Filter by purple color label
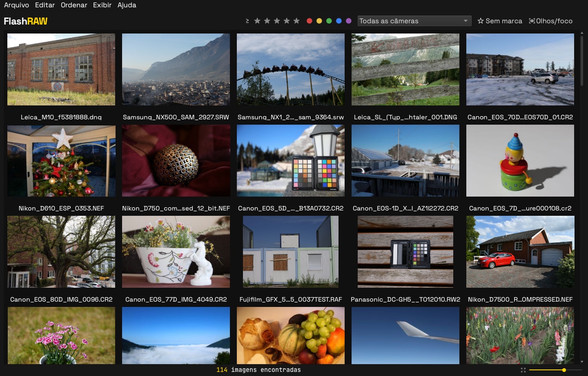Image resolution: width=588 pixels, height=376 pixels. click(x=349, y=21)
